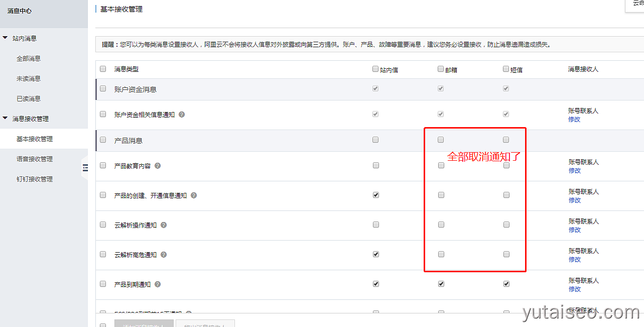Open help icon next to 账户资金相关信息通知

[x=182, y=115]
